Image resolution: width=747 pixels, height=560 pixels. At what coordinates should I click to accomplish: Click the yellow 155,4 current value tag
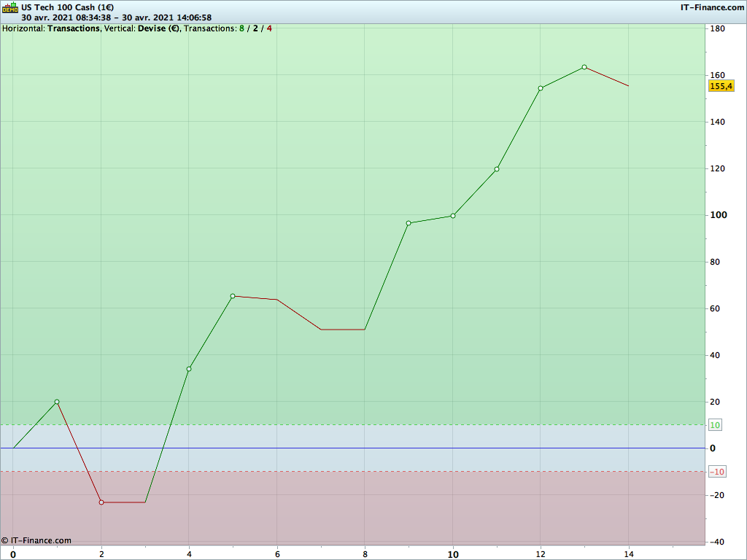[721, 86]
